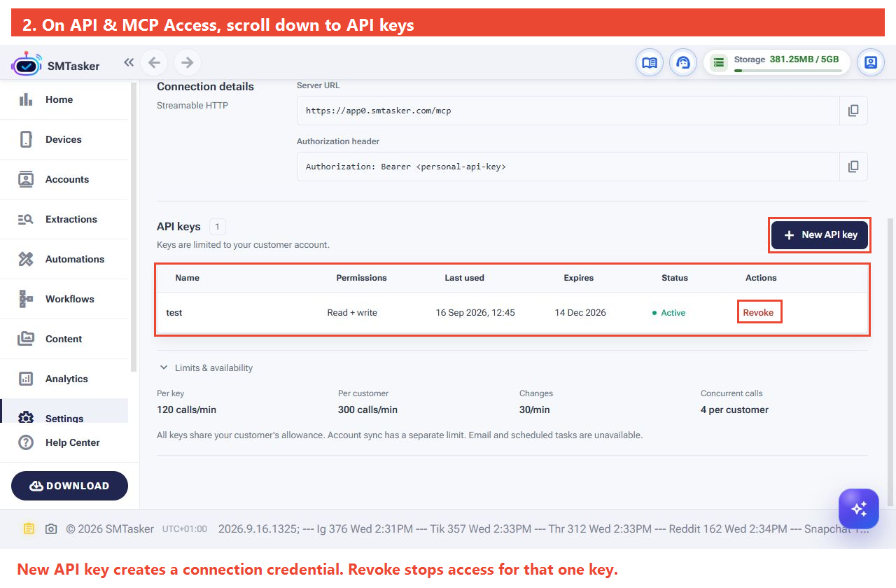Click the Help Center question mark icon

pyautogui.click(x=26, y=442)
